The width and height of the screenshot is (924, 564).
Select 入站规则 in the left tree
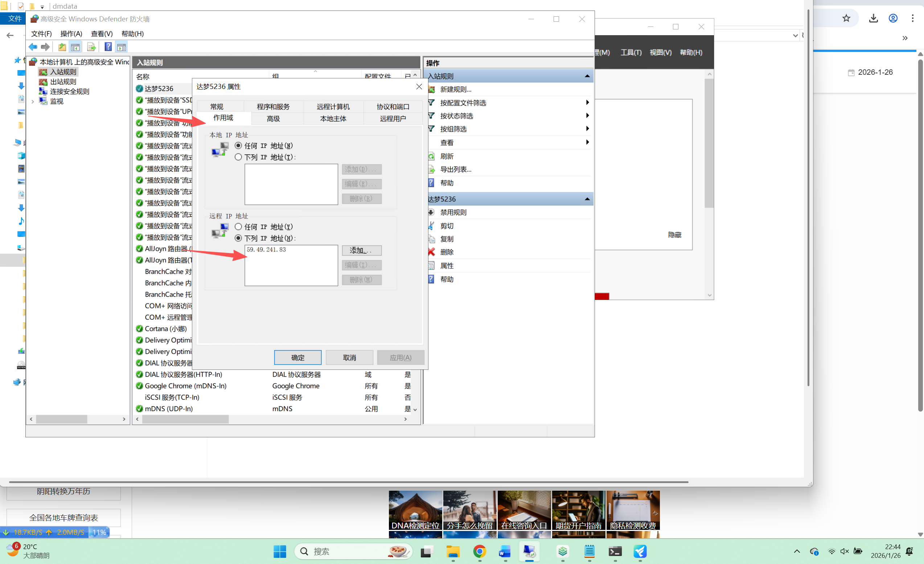[x=63, y=71]
